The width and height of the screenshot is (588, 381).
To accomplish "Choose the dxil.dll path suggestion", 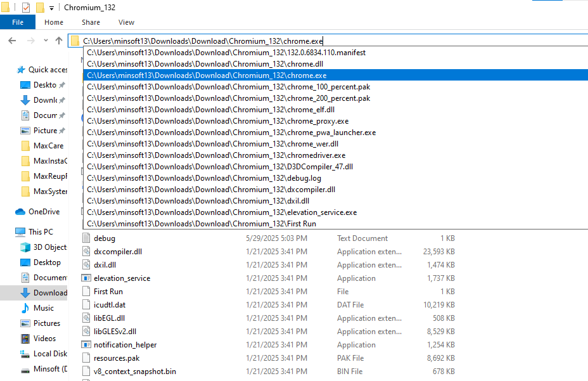I will click(x=336, y=201).
